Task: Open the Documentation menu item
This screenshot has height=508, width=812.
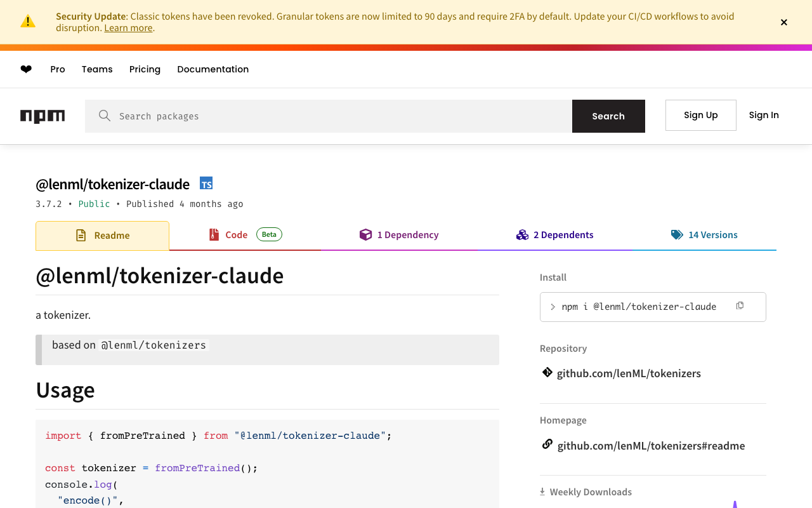Action: click(x=213, y=69)
